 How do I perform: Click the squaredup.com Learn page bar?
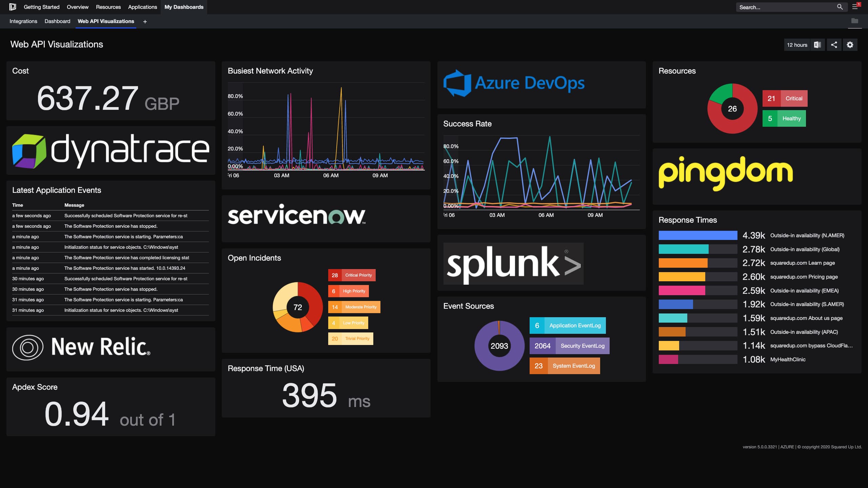click(698, 263)
